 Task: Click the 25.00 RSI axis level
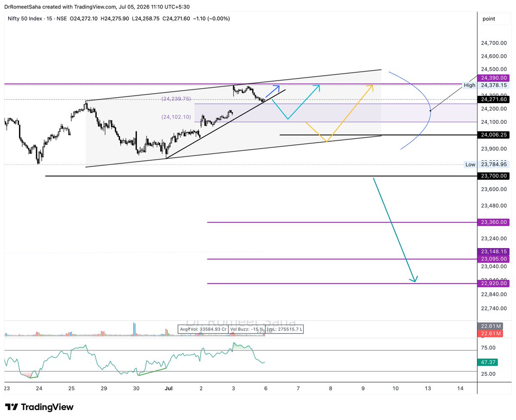tap(488, 374)
